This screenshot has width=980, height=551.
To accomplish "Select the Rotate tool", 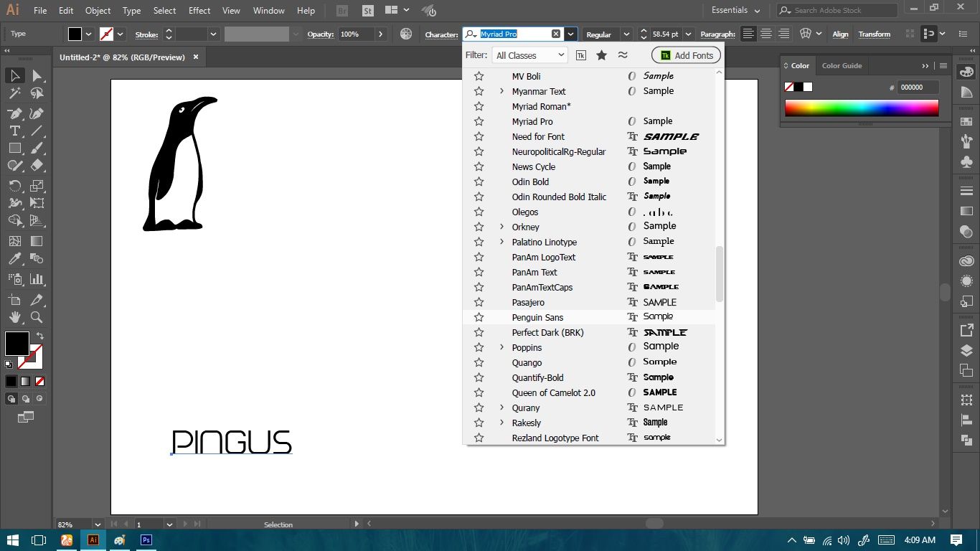I will tap(15, 186).
